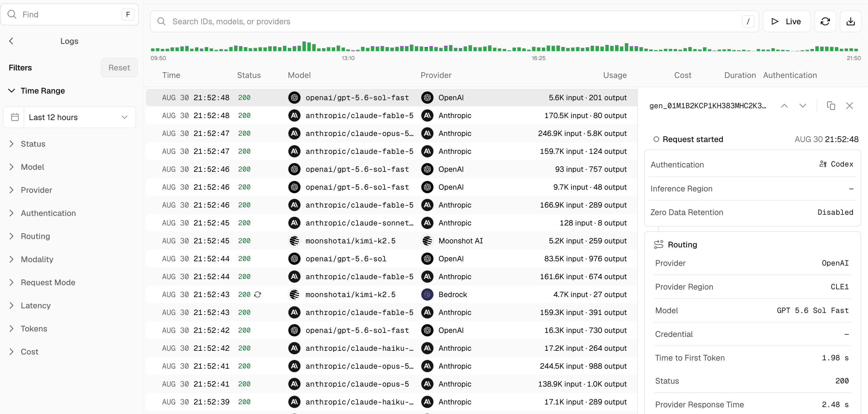Open the Last 12 hours dropdown

point(69,118)
